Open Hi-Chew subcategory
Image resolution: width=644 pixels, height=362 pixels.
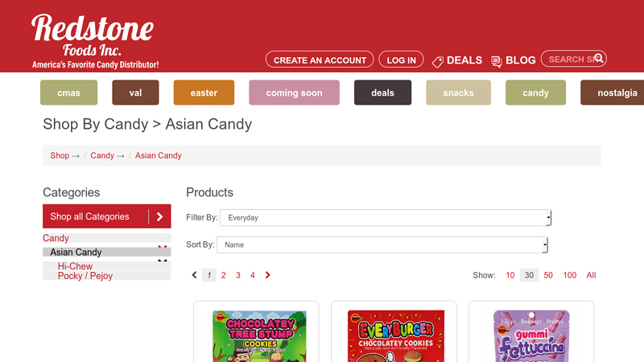(x=75, y=266)
